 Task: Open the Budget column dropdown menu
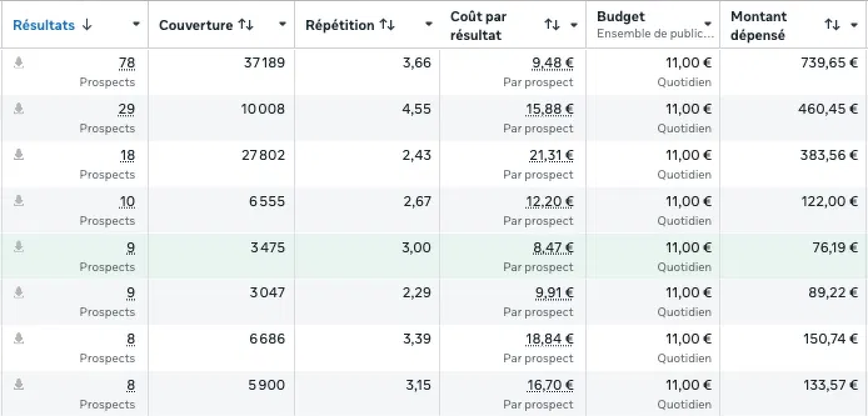707,25
